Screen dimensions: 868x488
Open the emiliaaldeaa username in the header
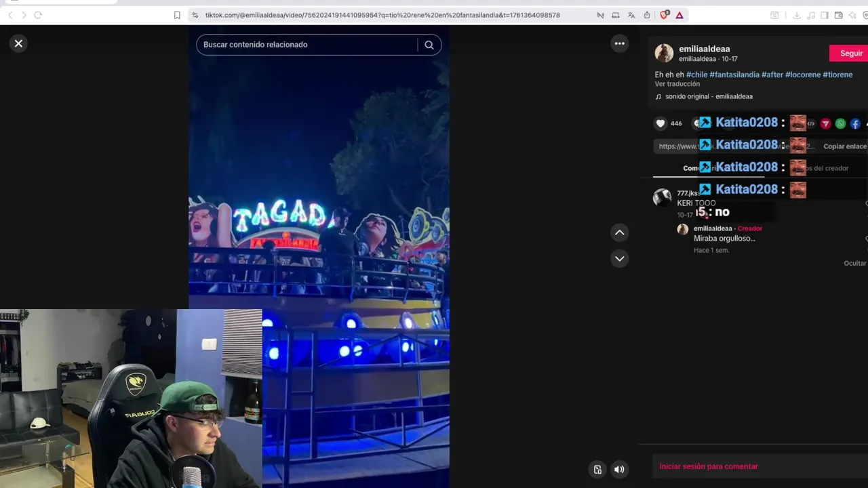(704, 49)
